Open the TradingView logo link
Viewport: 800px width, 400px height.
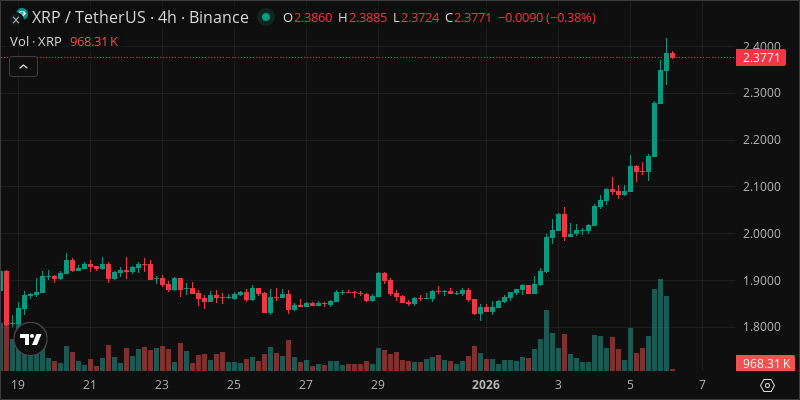[x=31, y=339]
